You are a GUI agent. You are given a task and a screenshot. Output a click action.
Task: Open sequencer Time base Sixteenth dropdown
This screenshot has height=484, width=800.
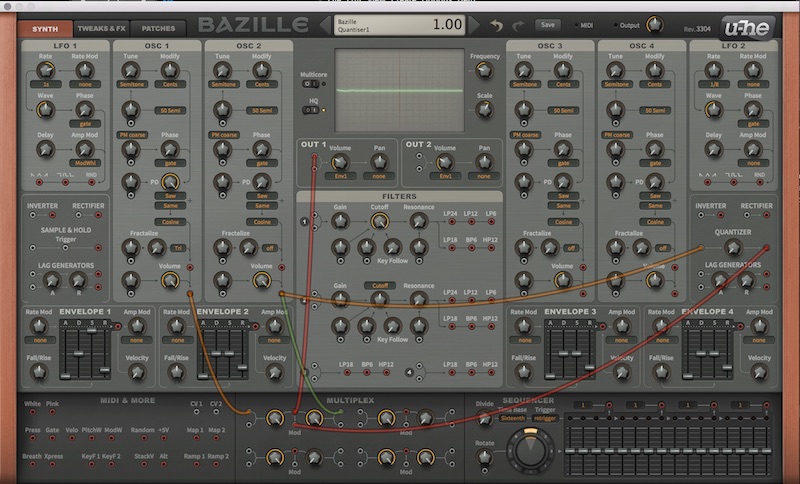click(x=512, y=418)
